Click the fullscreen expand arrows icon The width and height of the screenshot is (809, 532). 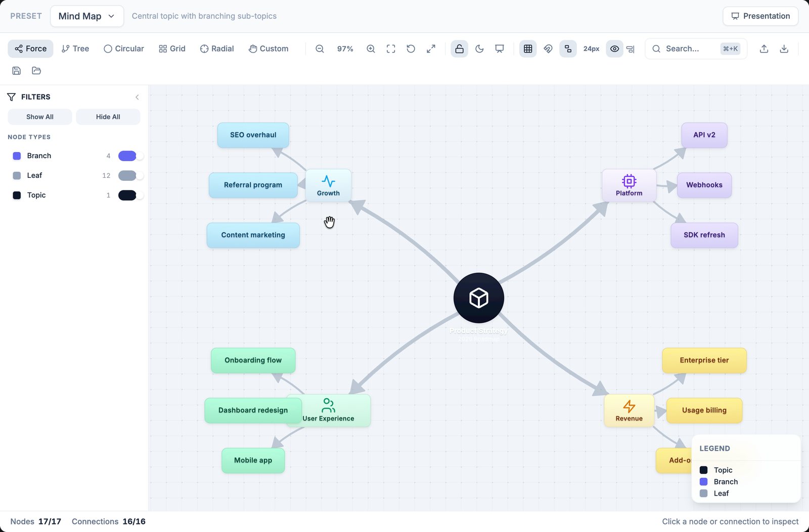click(431, 49)
